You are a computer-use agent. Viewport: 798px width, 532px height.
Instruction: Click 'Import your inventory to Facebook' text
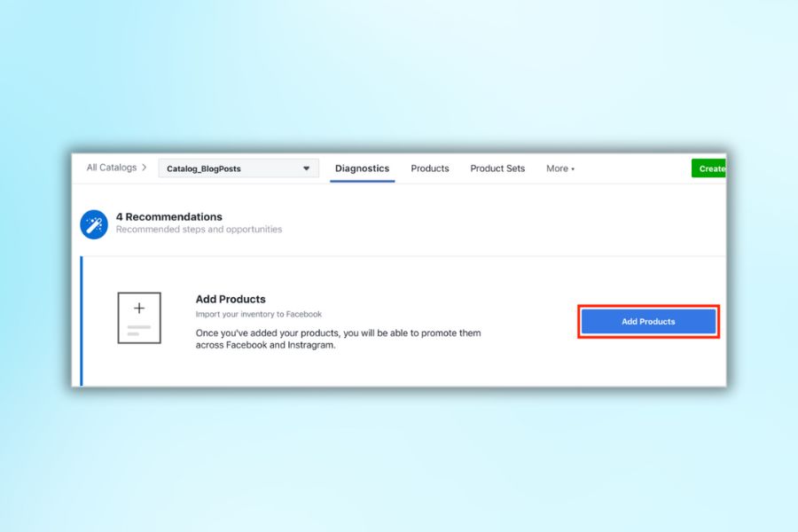[259, 314]
